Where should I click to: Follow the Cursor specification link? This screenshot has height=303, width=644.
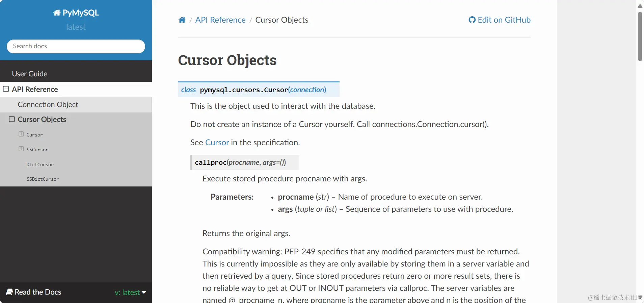click(x=217, y=143)
